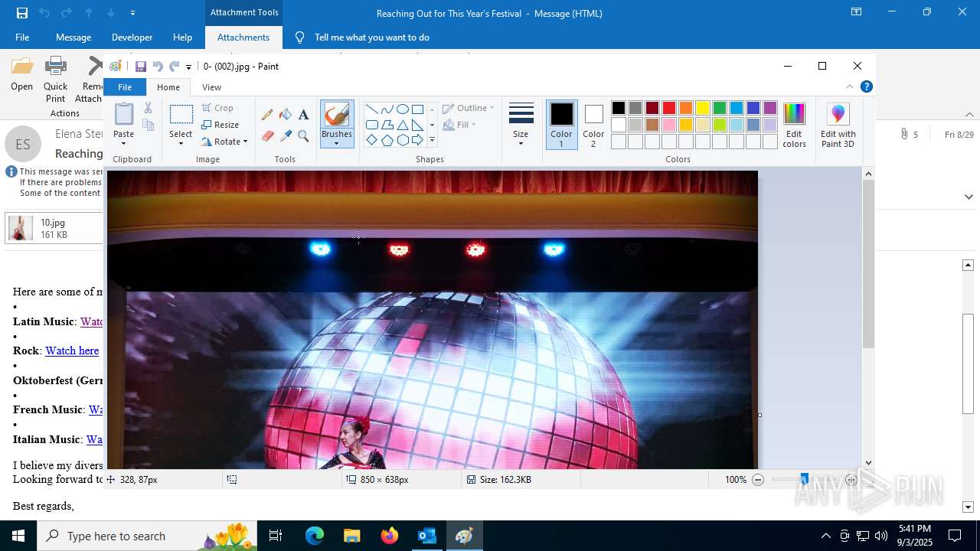Image resolution: width=980 pixels, height=551 pixels.
Task: Open Outlook File tab
Action: click(22, 37)
